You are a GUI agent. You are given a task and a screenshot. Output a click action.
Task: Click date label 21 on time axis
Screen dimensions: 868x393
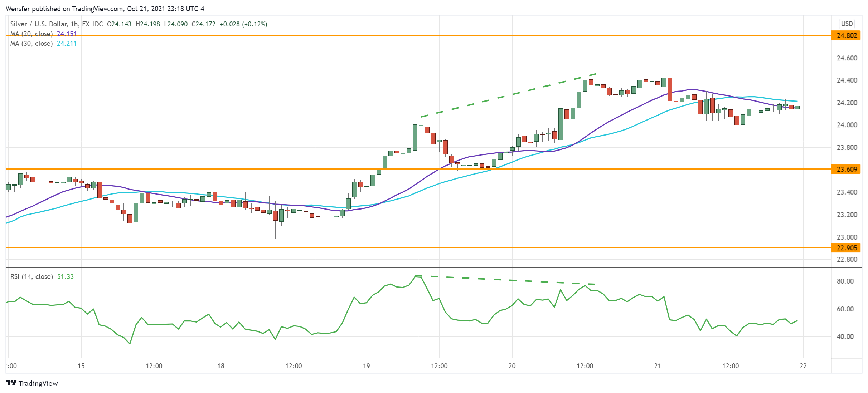[x=658, y=366]
